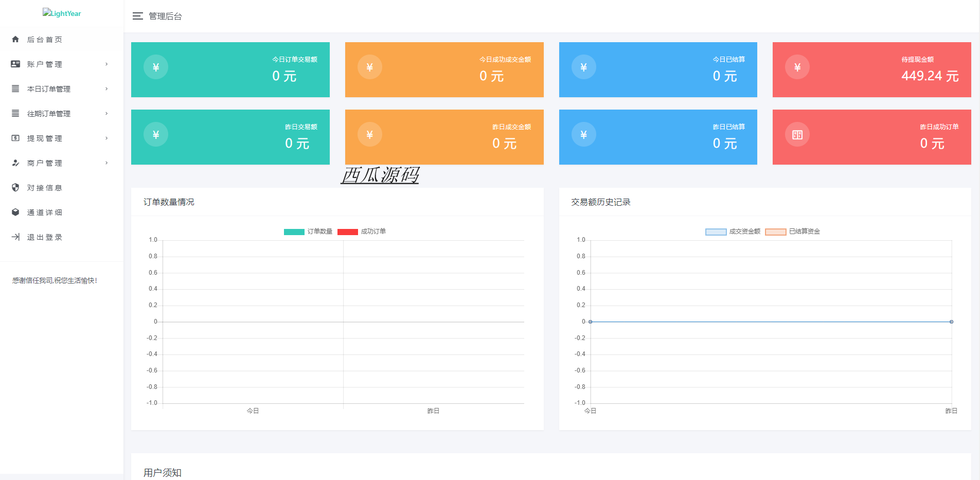
Task: Click the 已结算资金 legend color swatch
Action: coord(775,232)
